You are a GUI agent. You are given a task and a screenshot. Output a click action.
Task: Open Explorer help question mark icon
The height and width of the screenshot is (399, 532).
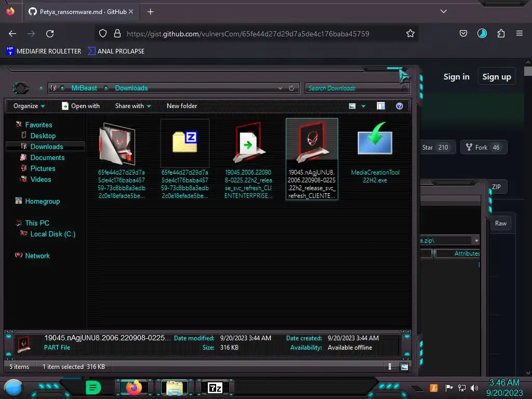(400, 106)
